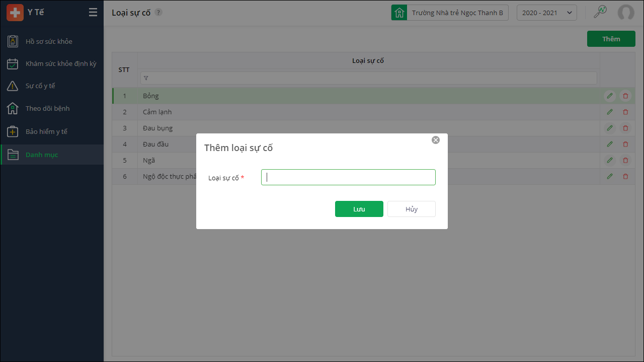Click the analytics magnifier icon in header
The width and height of the screenshot is (644, 362).
[600, 12]
